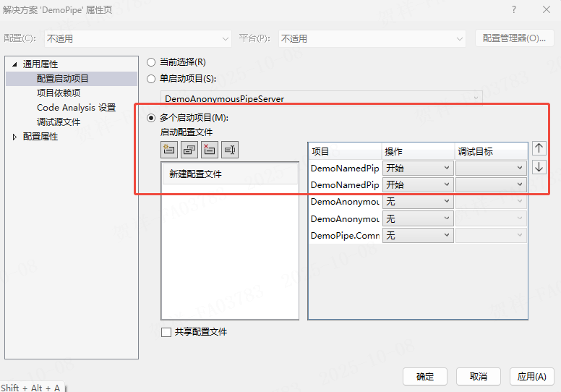Select the first DemoAnonymou project cell
Viewport: 561px width, 392px height.
(346, 202)
